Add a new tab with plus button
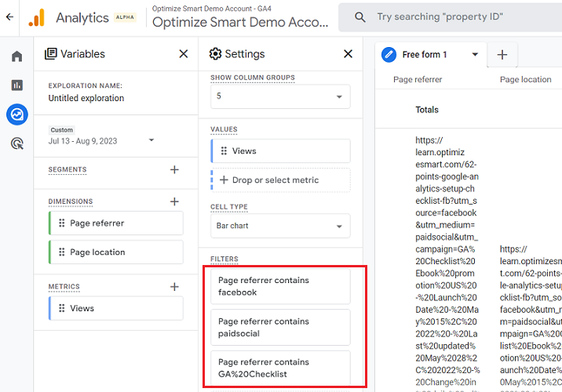Image resolution: width=562 pixels, height=392 pixels. (x=502, y=55)
